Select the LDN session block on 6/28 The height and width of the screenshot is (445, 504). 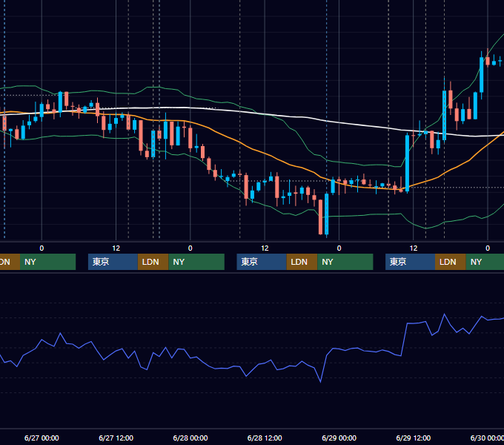(x=302, y=262)
